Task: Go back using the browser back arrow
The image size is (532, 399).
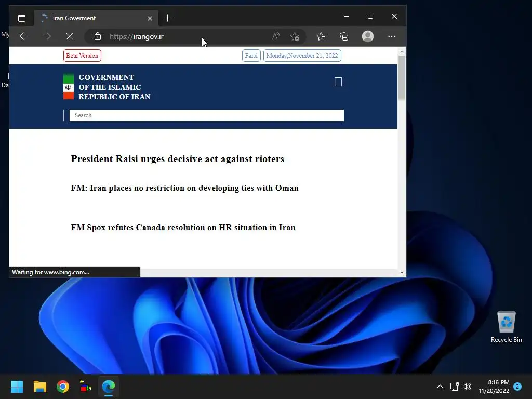Action: [24, 36]
